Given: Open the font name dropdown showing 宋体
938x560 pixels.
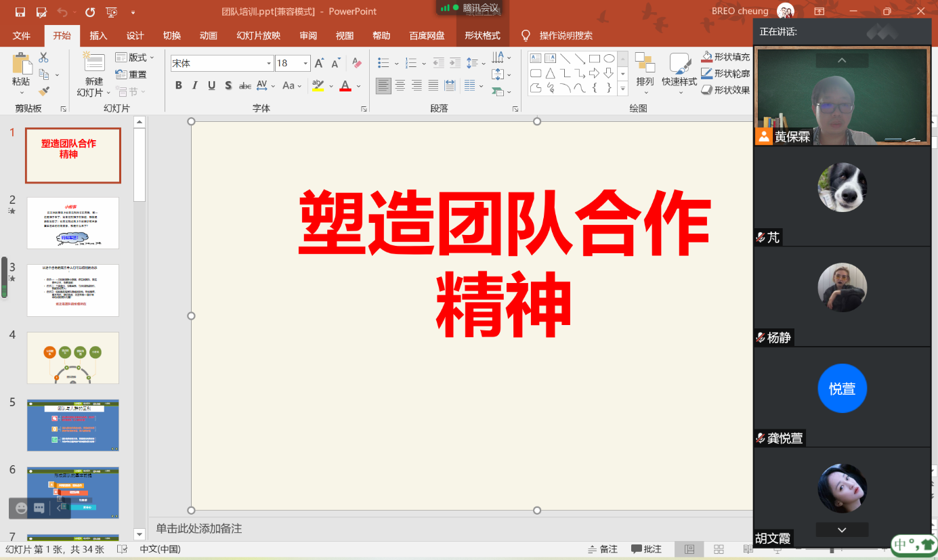Looking at the screenshot, I should [269, 64].
